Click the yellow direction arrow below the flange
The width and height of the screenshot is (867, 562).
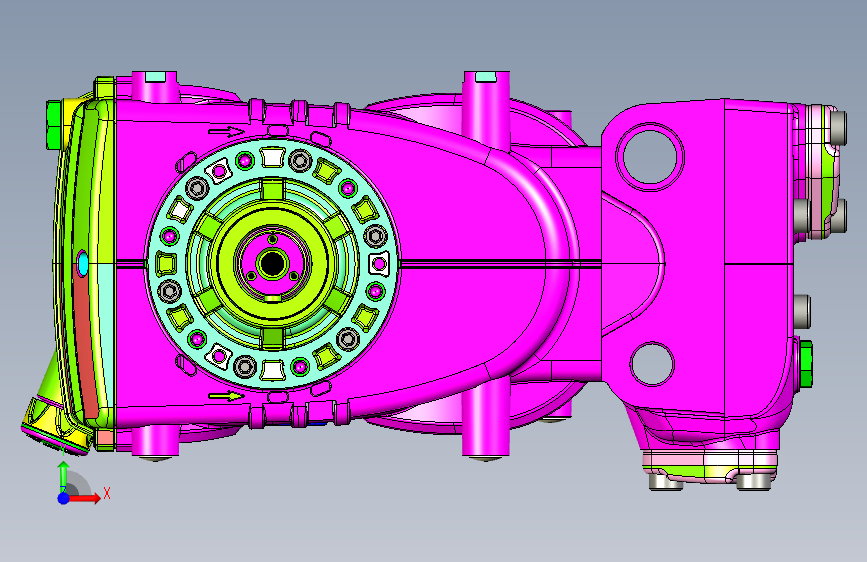pos(226,396)
